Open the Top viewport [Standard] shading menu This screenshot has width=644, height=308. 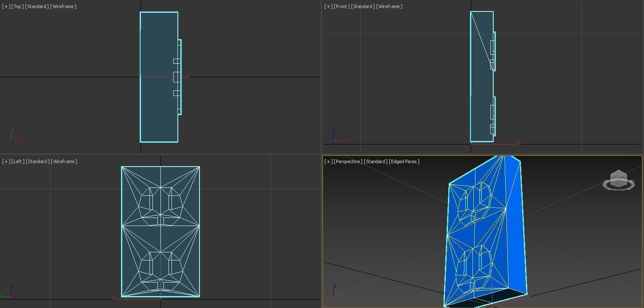click(37, 6)
